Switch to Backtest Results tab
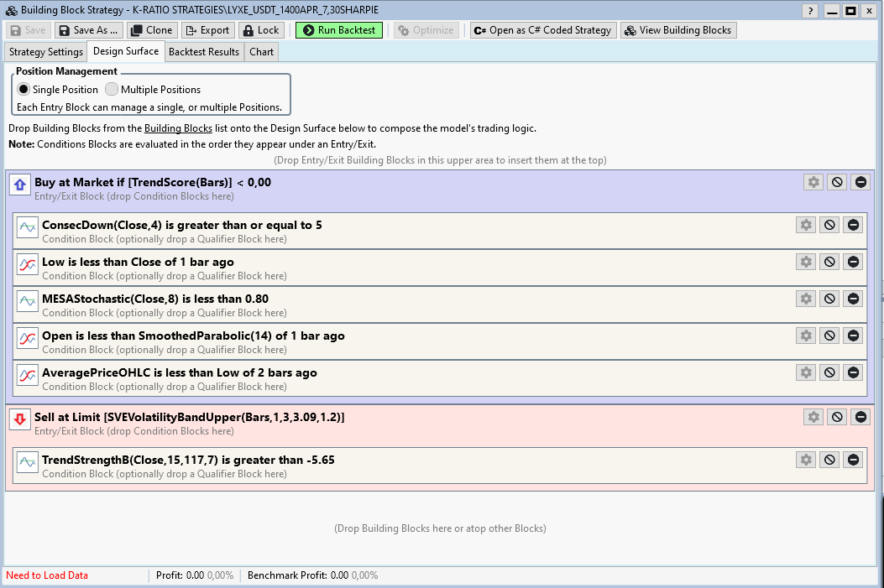 [x=204, y=52]
